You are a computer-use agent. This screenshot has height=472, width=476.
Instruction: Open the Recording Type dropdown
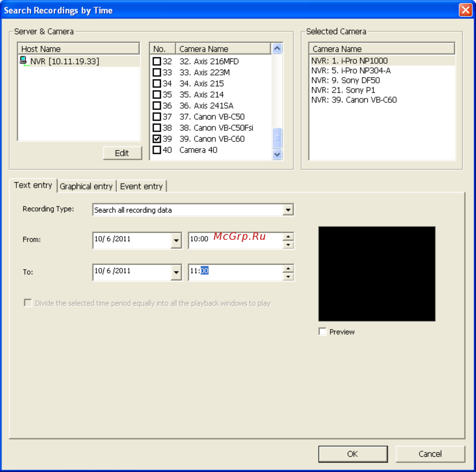[x=288, y=210]
